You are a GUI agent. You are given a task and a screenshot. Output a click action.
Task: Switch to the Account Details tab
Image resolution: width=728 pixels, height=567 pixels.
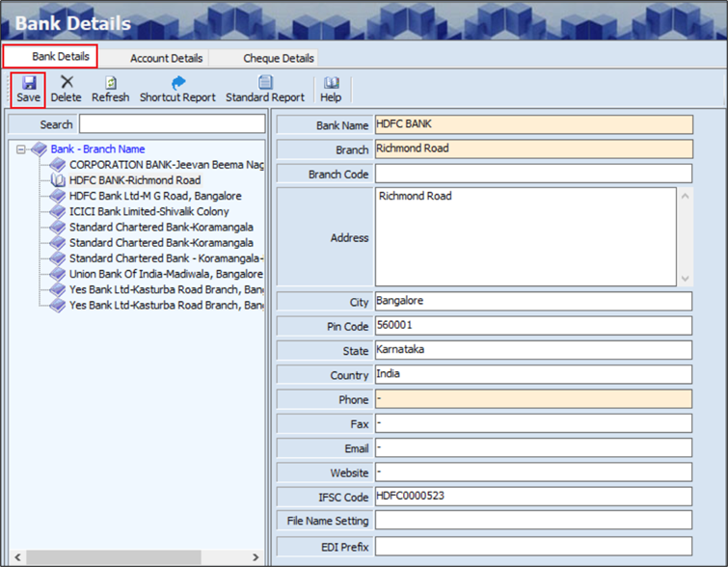point(166,59)
